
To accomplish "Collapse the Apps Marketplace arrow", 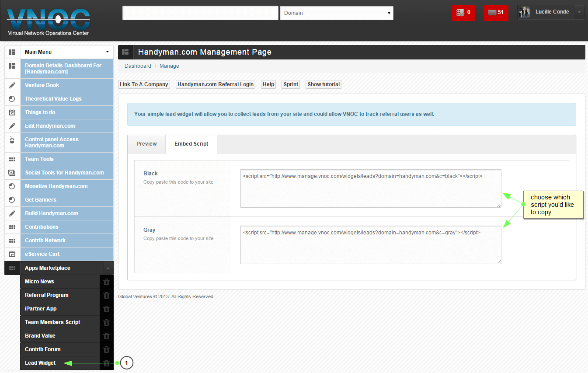I will tap(108, 268).
